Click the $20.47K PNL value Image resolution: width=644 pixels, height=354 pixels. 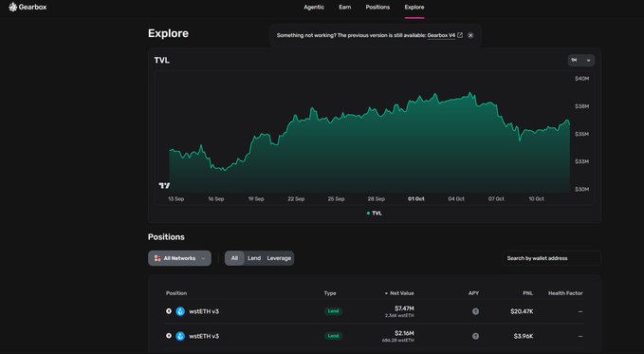click(x=522, y=311)
